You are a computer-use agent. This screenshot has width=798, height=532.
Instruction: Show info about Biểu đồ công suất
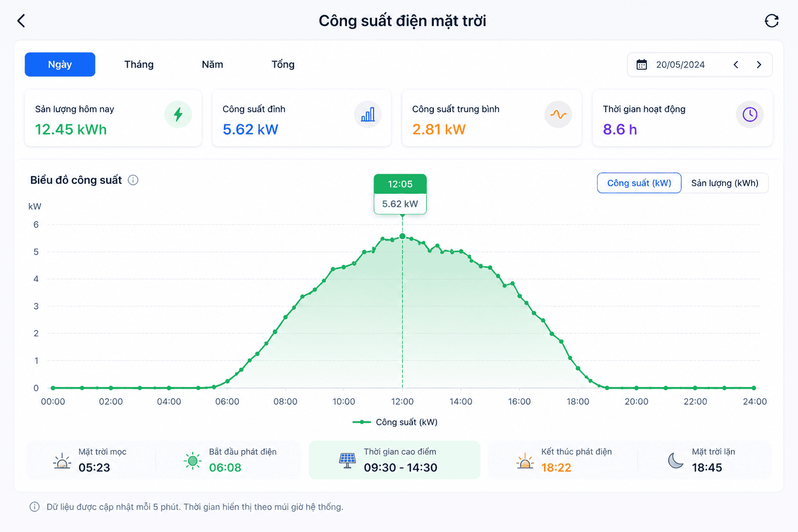133,180
